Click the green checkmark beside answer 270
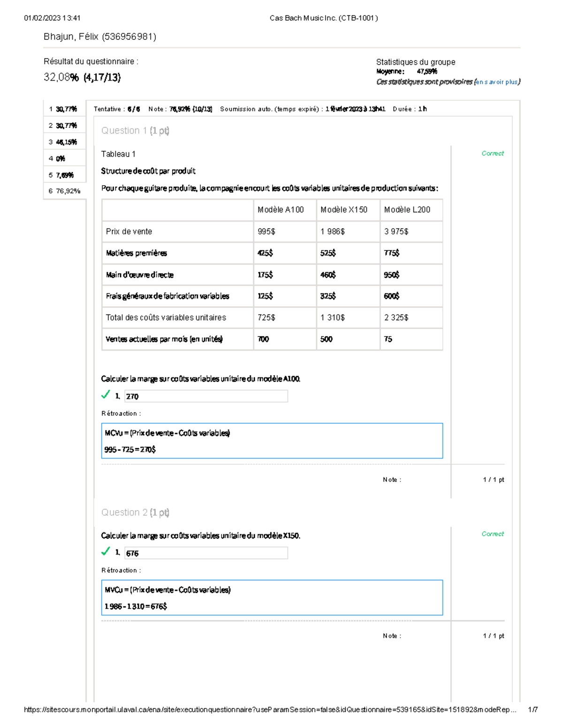This screenshot has width=563, height=728. 105,395
